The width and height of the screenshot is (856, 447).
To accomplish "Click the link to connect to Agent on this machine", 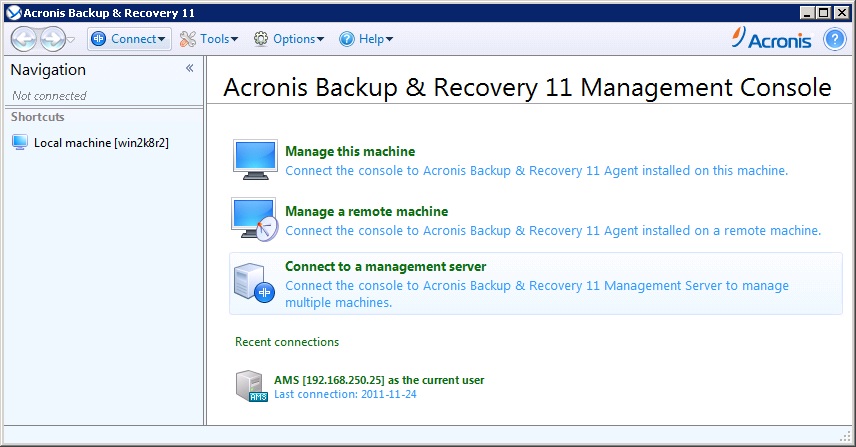I will 537,170.
